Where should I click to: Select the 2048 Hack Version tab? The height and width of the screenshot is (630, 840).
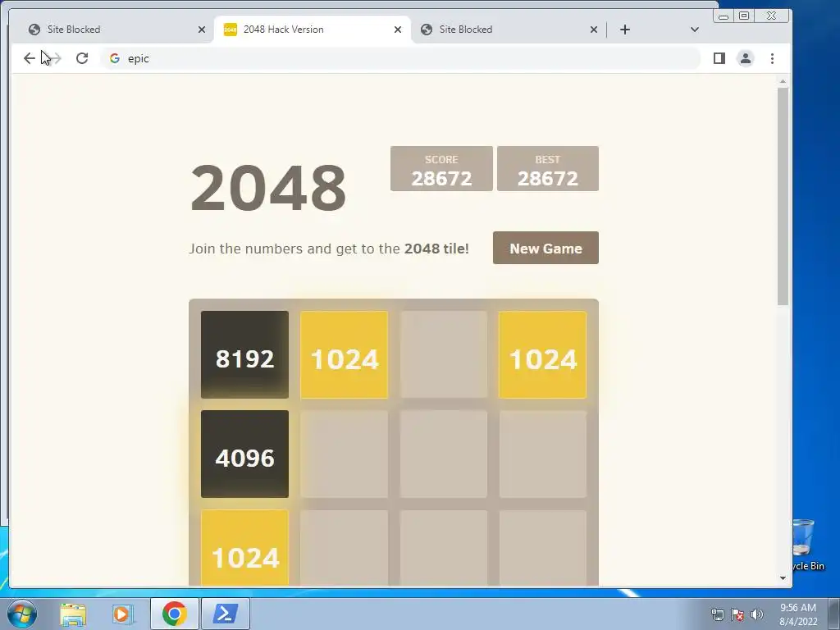click(x=312, y=30)
